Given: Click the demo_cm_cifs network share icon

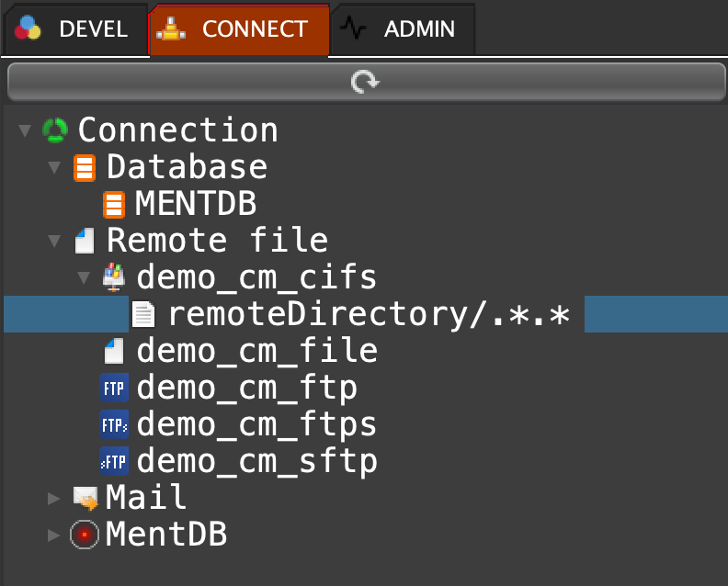Looking at the screenshot, I should pyautogui.click(x=114, y=277).
